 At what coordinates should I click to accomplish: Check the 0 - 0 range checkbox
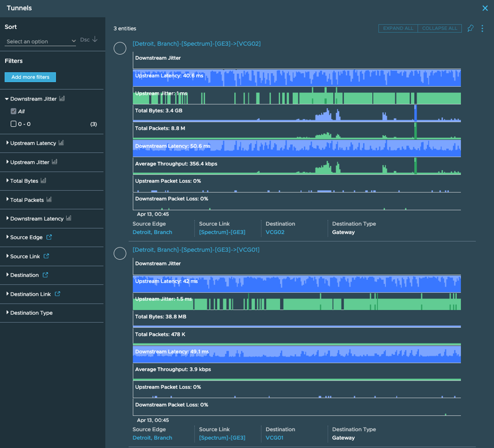(x=13, y=124)
